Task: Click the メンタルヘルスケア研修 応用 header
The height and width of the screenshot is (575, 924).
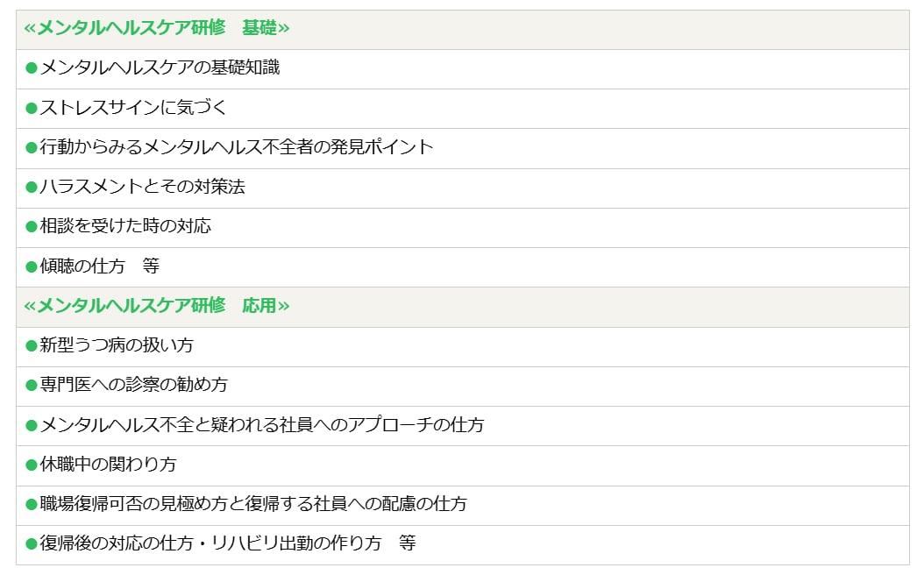Action: [157, 306]
